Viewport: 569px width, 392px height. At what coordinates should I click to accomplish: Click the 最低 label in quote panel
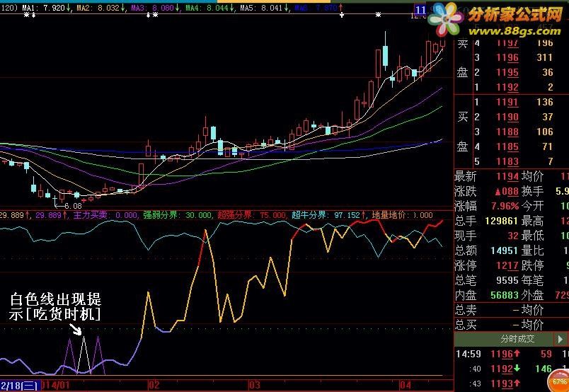(x=532, y=236)
